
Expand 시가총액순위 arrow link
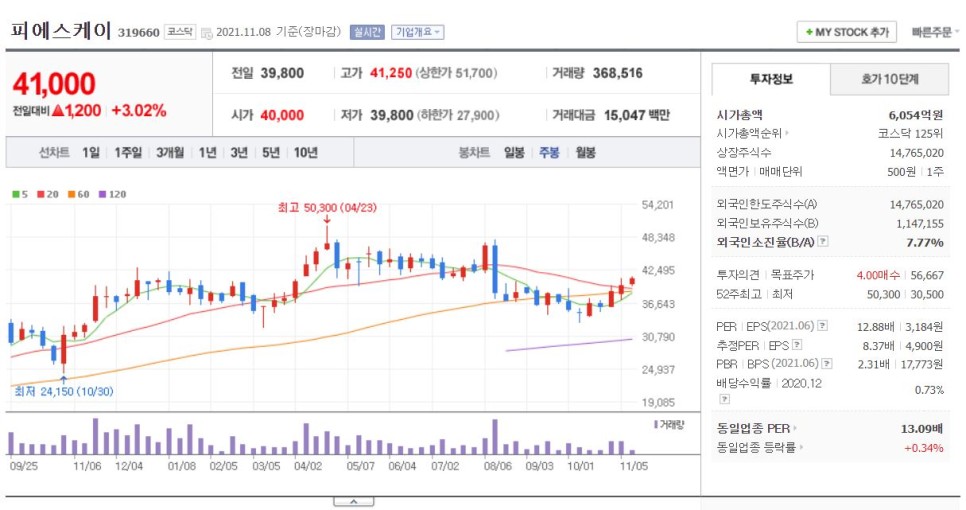(x=787, y=133)
